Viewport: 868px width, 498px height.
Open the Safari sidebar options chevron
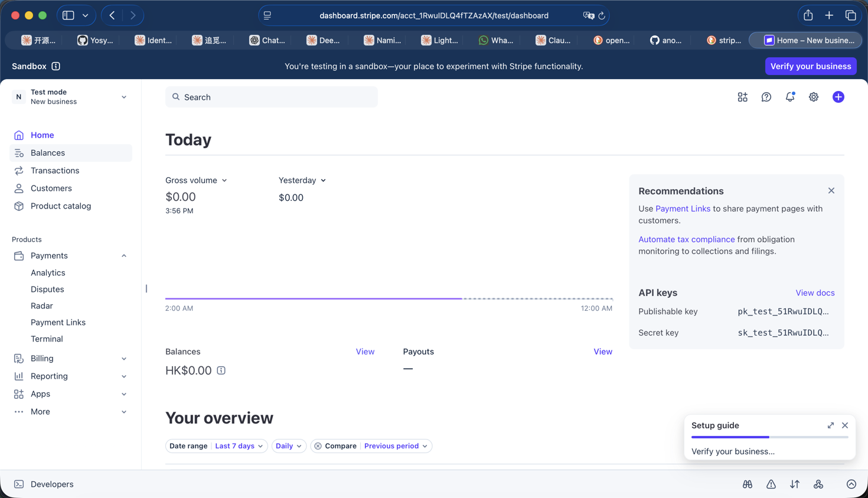tap(86, 15)
